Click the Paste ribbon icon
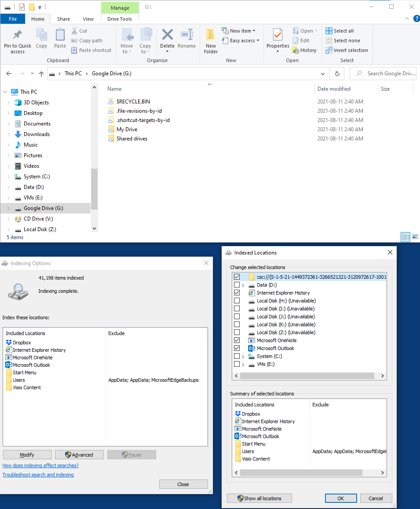The height and width of the screenshot is (509, 420). [60, 35]
